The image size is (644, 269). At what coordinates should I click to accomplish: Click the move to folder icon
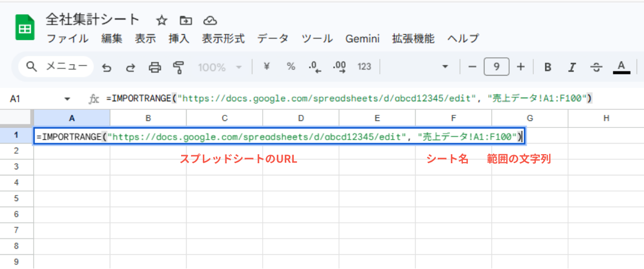[x=186, y=21]
